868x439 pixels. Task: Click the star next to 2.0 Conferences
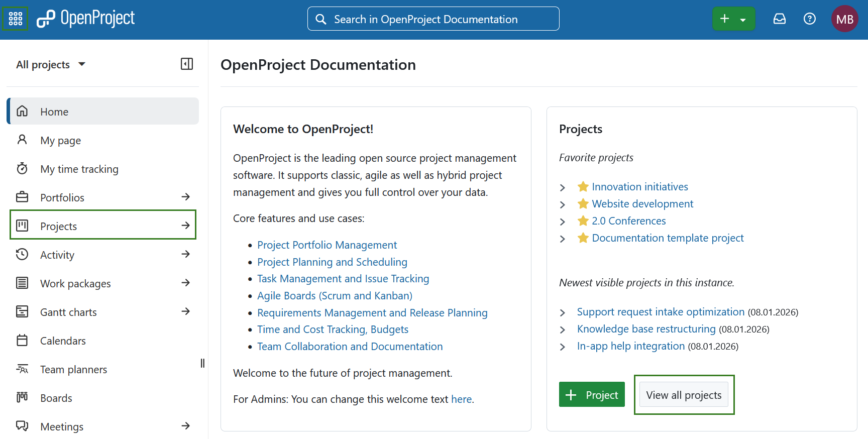(x=583, y=221)
